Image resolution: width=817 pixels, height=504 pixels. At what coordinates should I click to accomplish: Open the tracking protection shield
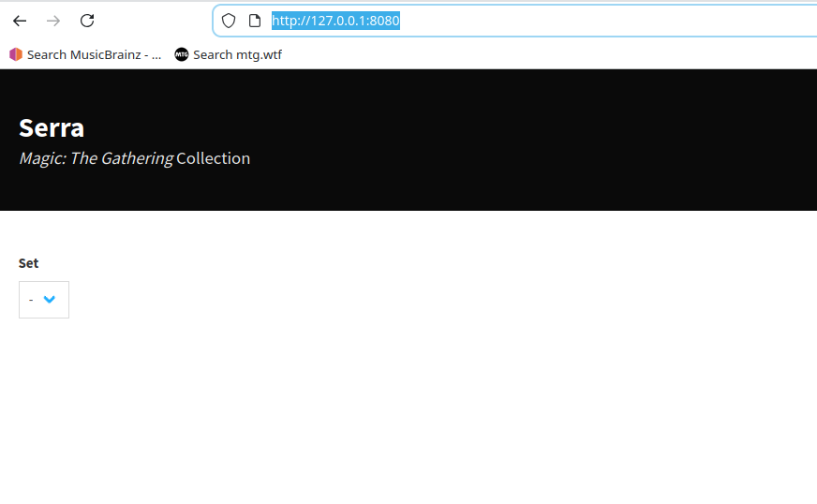point(229,21)
